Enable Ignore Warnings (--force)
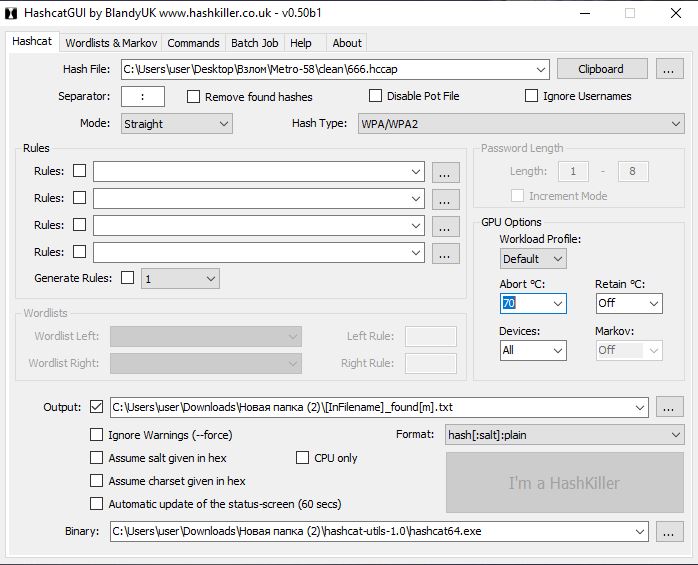 click(x=97, y=435)
